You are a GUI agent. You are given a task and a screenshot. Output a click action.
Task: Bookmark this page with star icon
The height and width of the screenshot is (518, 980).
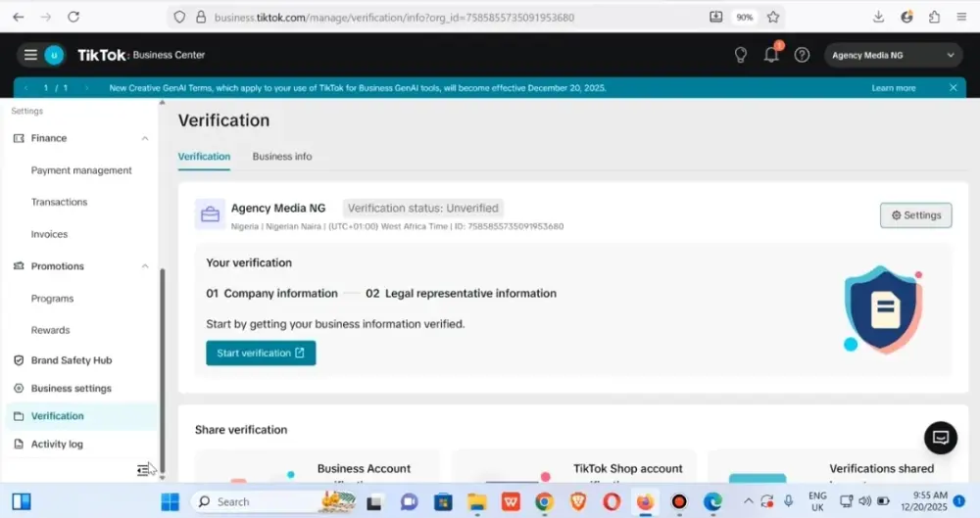pos(773,17)
